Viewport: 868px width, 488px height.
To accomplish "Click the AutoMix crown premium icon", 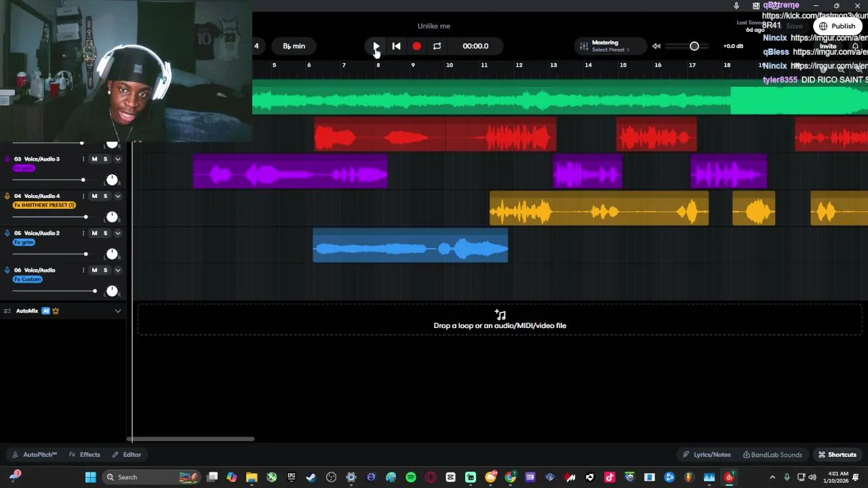I will 56,311.
